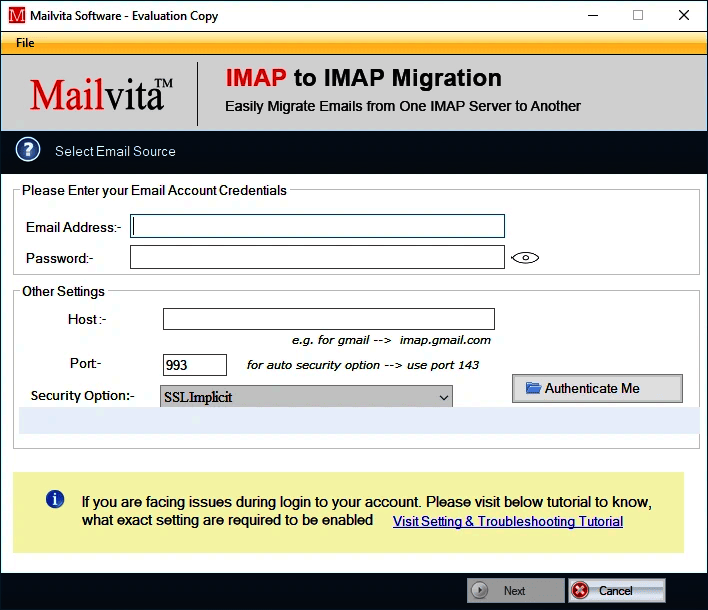The image size is (708, 610).
Task: Maximize the Mailvita window
Action: [x=638, y=15]
